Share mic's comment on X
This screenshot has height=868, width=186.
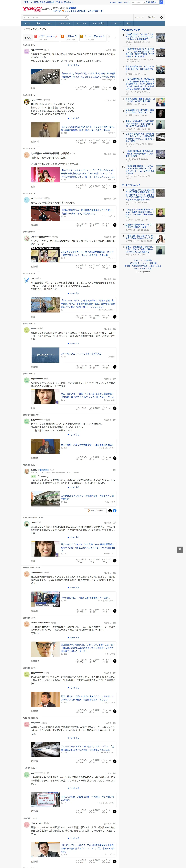(114, 141)
